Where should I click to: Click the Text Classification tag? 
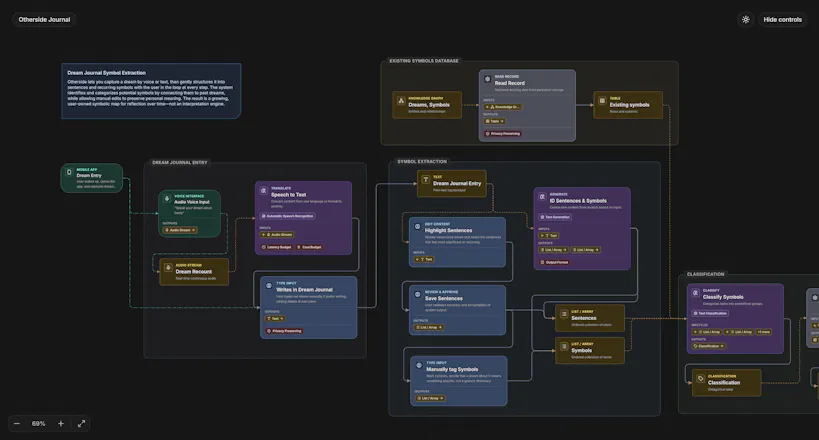click(710, 313)
